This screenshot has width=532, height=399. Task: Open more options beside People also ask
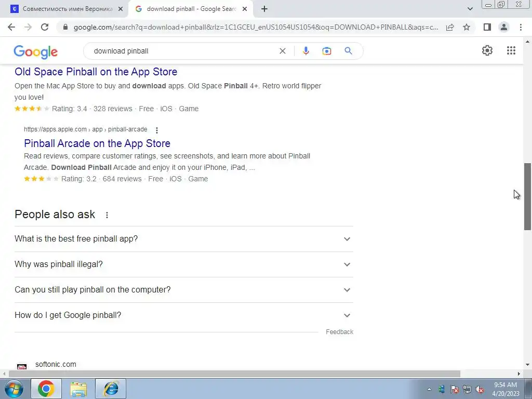pyautogui.click(x=107, y=215)
